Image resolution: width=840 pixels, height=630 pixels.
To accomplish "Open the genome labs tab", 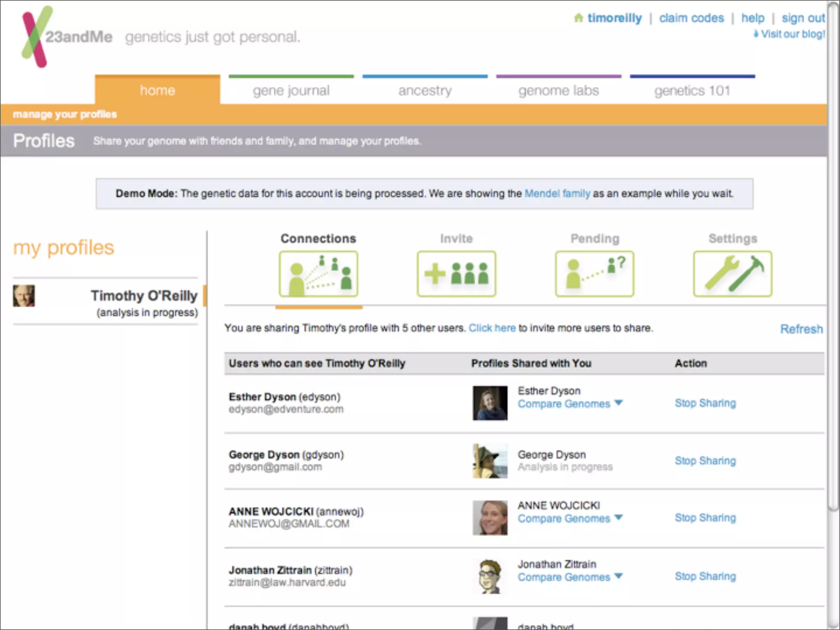I will [558, 90].
